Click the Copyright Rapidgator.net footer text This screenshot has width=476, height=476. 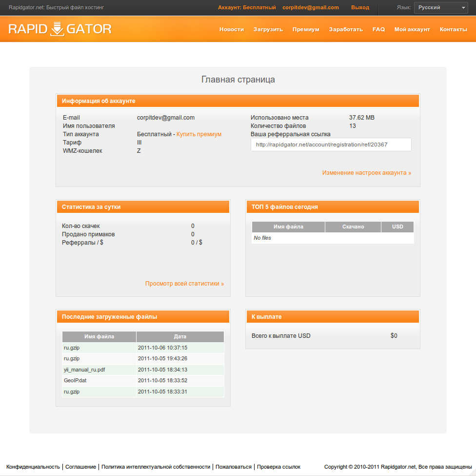point(398,467)
